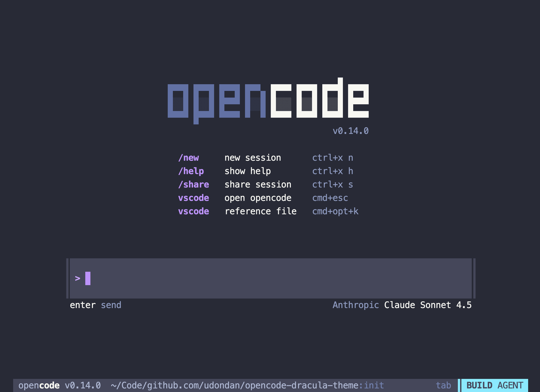This screenshot has width=540, height=392.
Task: Click the ctrl+x h shortcut text
Action: (333, 171)
